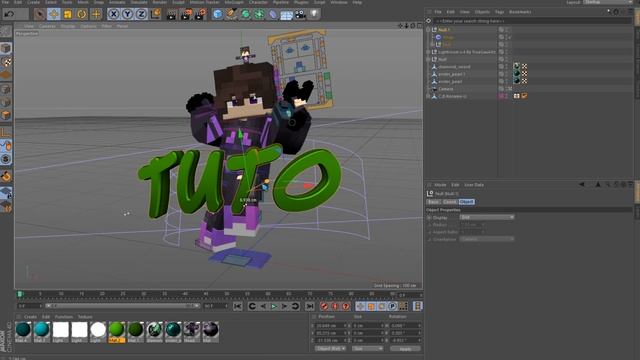
Task: Switch to the Coord attribute tab
Action: click(x=449, y=202)
